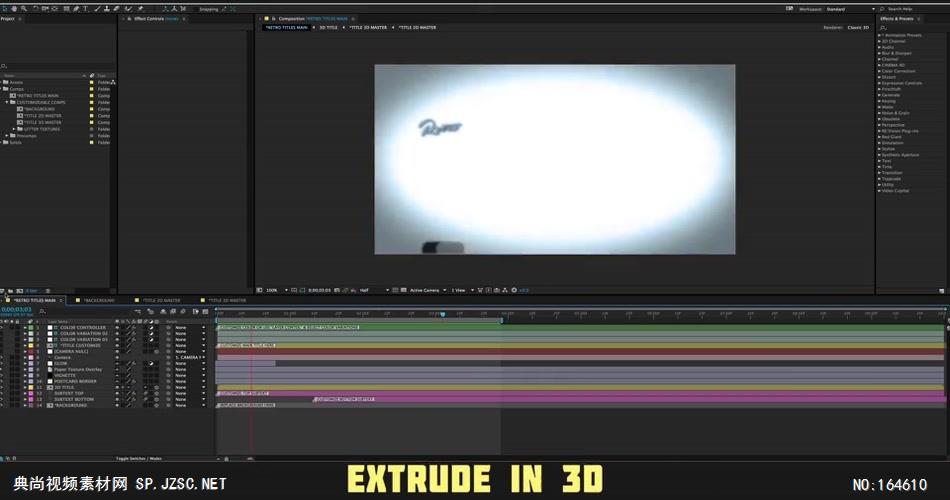Switch to *TITLE 3D MASTER timeline tab

pos(225,300)
